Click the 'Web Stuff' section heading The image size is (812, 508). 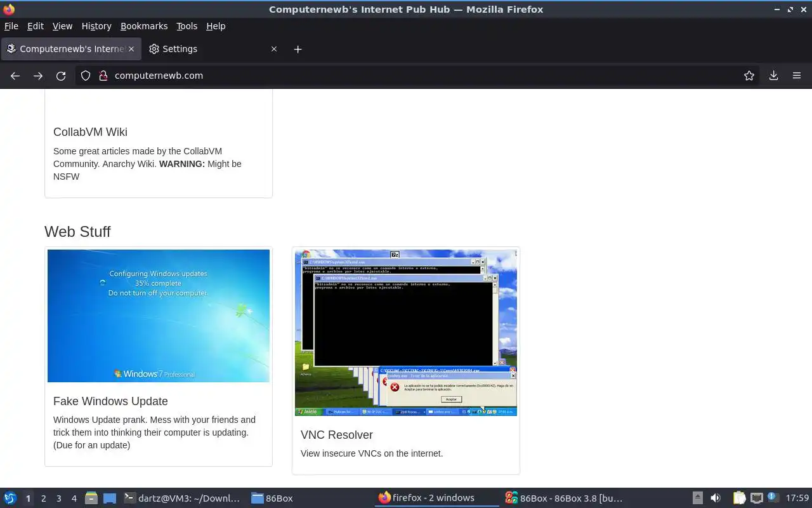click(77, 232)
